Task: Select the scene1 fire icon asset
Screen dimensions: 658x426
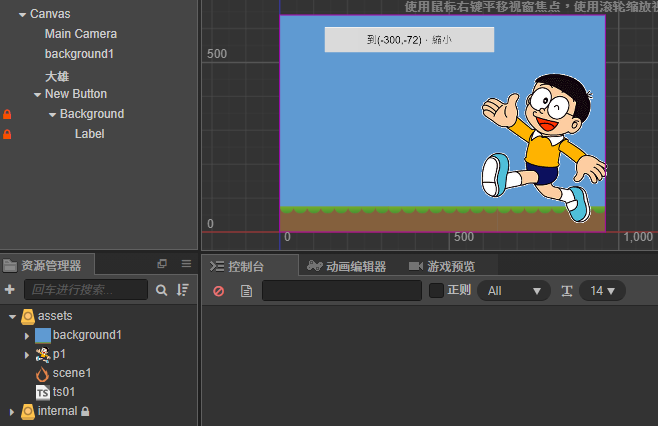Action: (42, 374)
